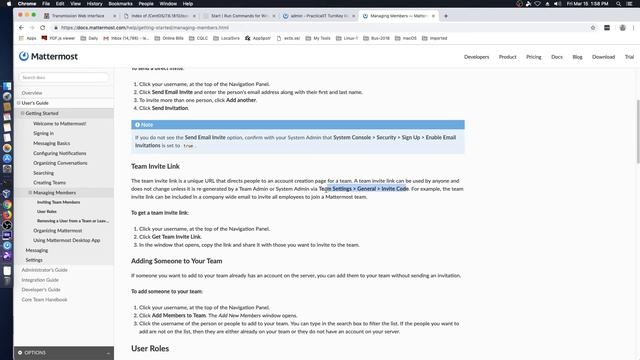Screen dimensions: 640x360
Task: Bookmark page with star icon
Action: point(593,28)
